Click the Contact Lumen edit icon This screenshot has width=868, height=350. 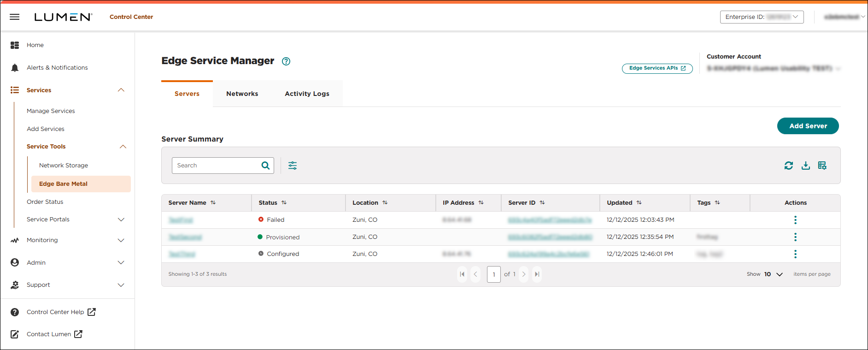[x=15, y=334]
